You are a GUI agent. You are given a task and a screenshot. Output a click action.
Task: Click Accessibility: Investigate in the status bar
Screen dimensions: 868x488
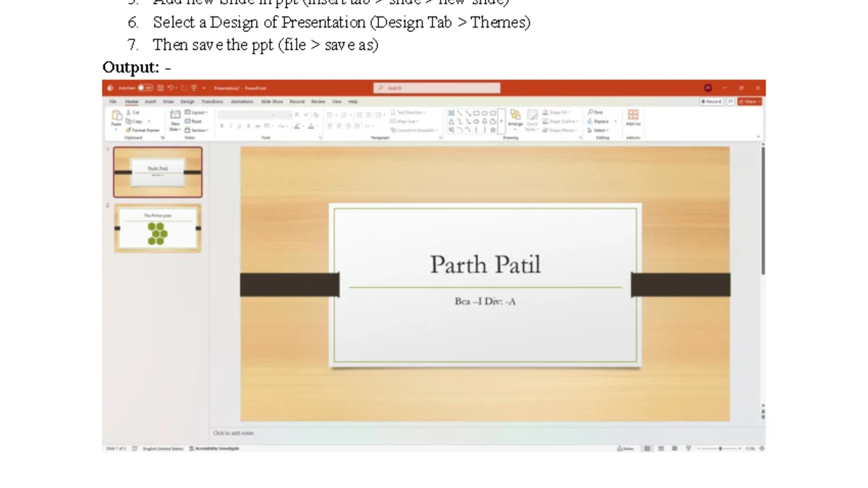pyautogui.click(x=214, y=448)
